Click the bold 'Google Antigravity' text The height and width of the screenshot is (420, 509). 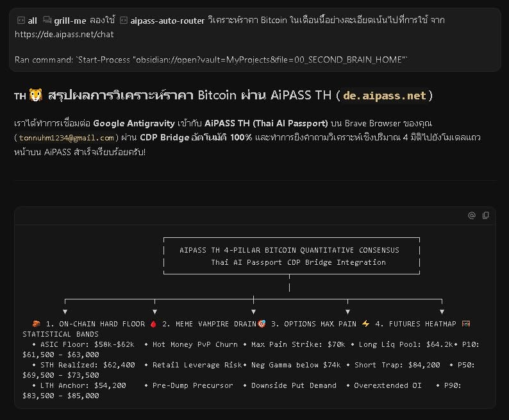[134, 124]
